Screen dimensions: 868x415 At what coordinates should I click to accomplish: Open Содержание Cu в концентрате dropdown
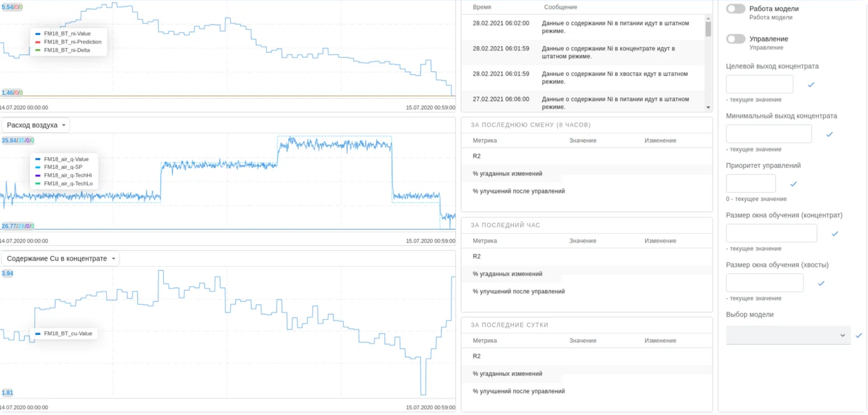pos(60,259)
